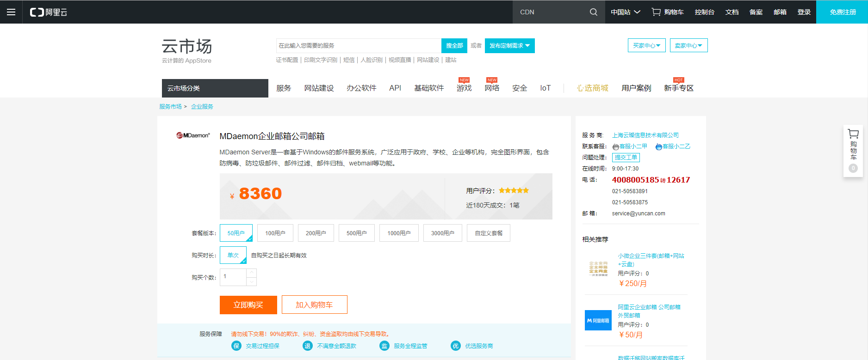Viewport: 868px width, 360px height.
Task: Open the 网络 navigation tab
Action: click(492, 88)
